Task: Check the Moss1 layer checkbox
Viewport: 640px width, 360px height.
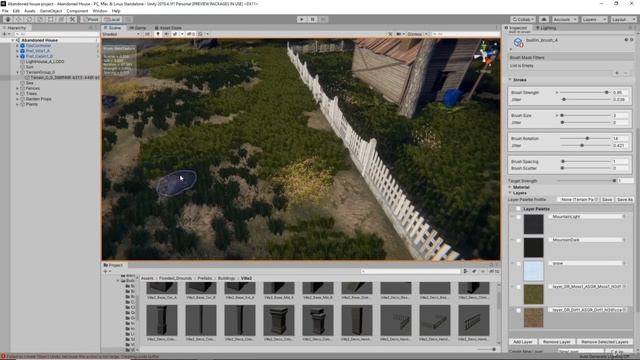Action: click(518, 287)
